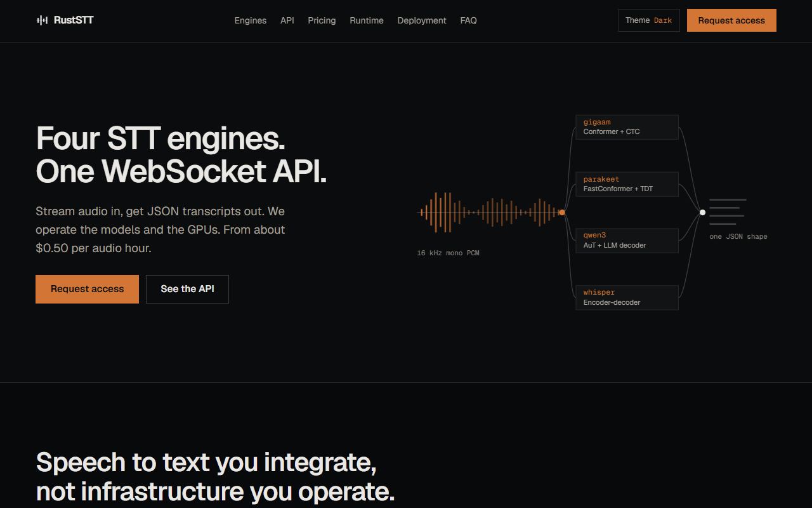Toggle the Theme Dark switch
This screenshot has width=812, height=508.
(x=649, y=20)
